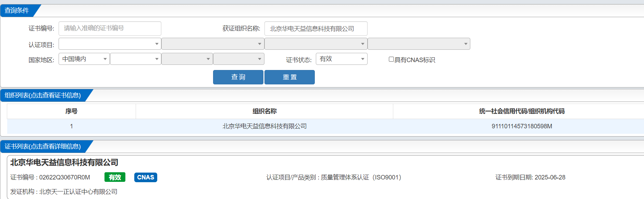644x199 pixels.
Task: Click the expiry date 2025-06-28
Action: [x=550, y=177]
